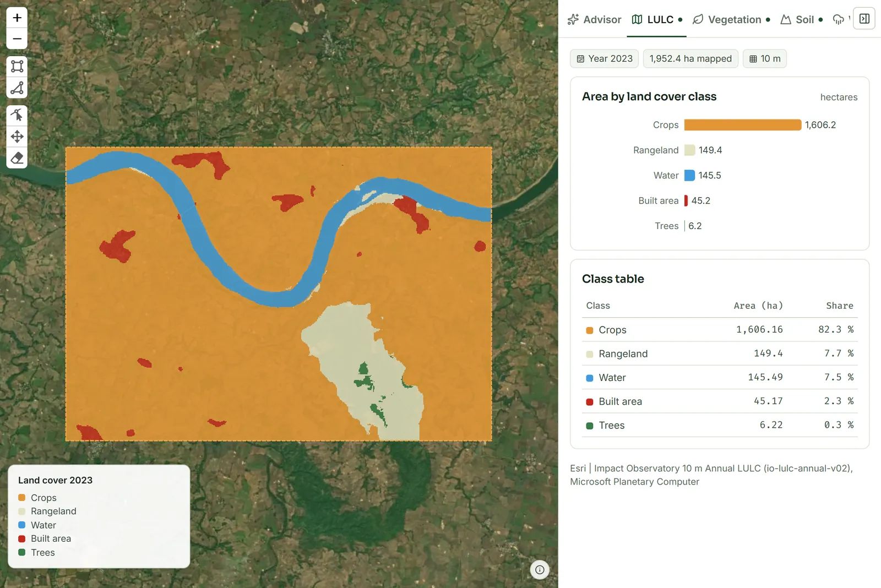Click the Land cover 2023 legend title
Screen dimensions: 881x588
click(55, 480)
